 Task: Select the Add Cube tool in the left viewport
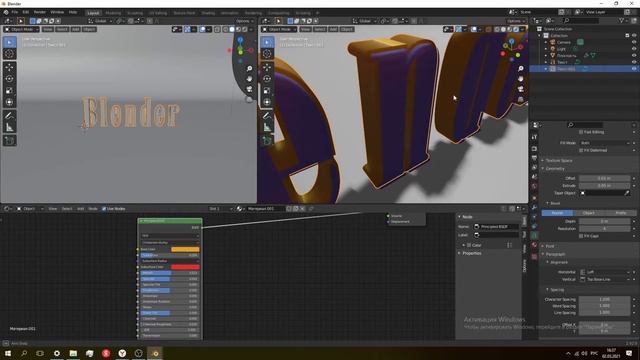pos(9,141)
